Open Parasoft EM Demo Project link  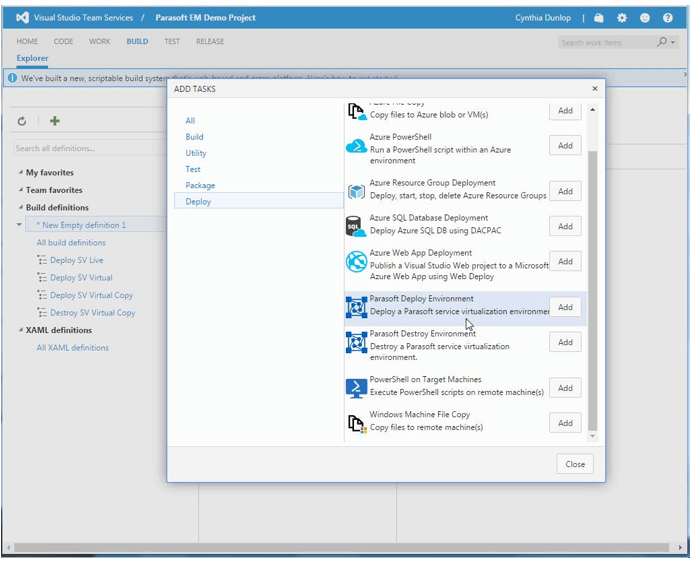(x=205, y=18)
